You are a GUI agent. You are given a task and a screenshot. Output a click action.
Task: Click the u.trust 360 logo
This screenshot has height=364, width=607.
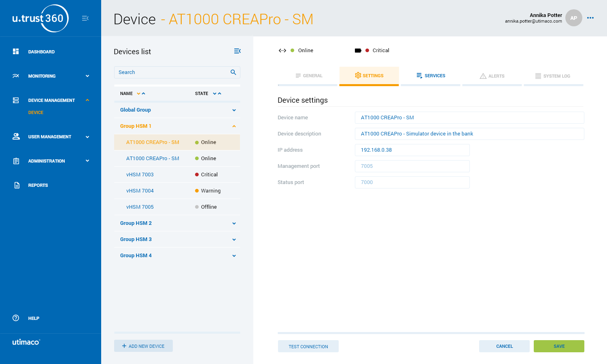40,18
